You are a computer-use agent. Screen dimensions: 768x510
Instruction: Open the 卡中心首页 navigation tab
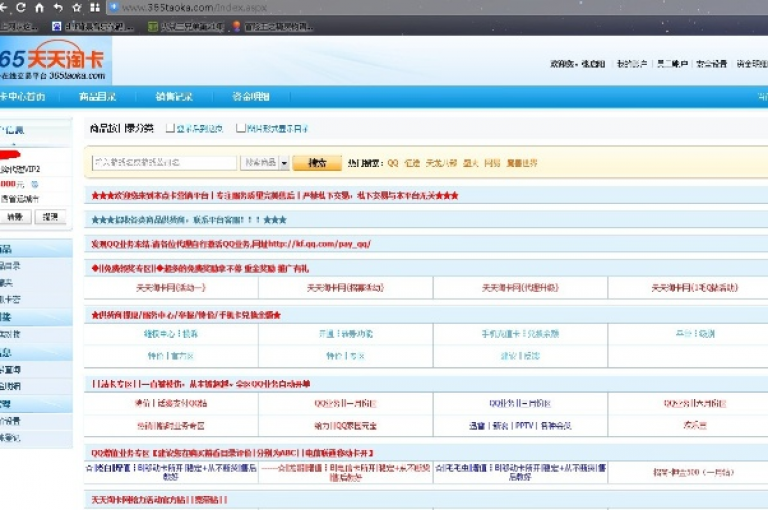[22, 97]
